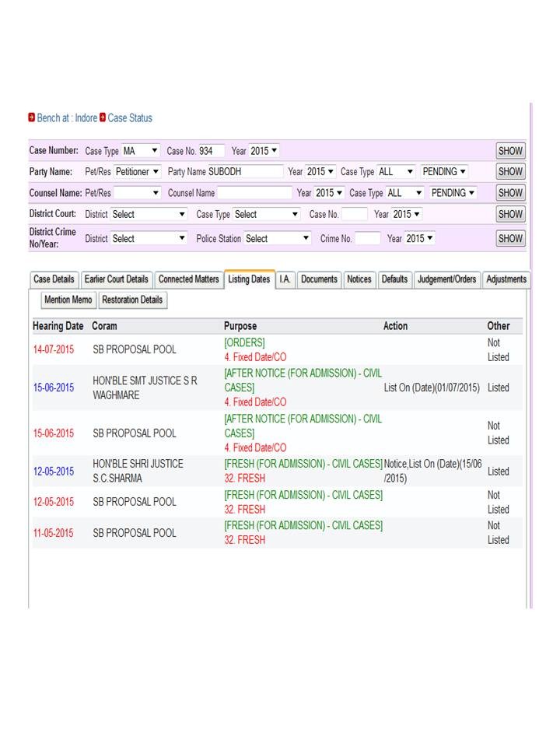The image size is (560, 747).
Task: Click SB PROPOSAL POOL in 14-07-2015 row
Action: point(135,349)
